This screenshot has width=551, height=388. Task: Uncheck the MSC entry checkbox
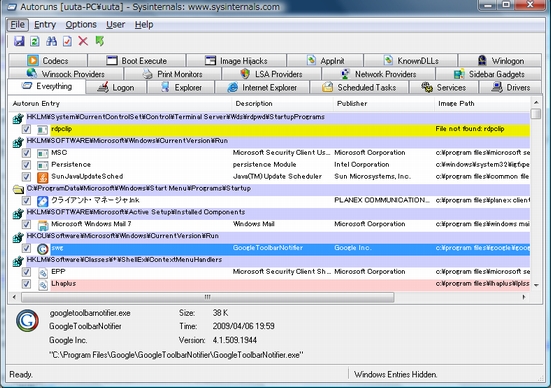[26, 153]
